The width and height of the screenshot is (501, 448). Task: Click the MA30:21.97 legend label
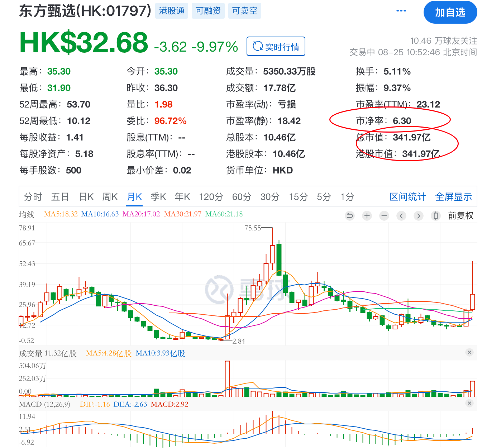(x=183, y=214)
